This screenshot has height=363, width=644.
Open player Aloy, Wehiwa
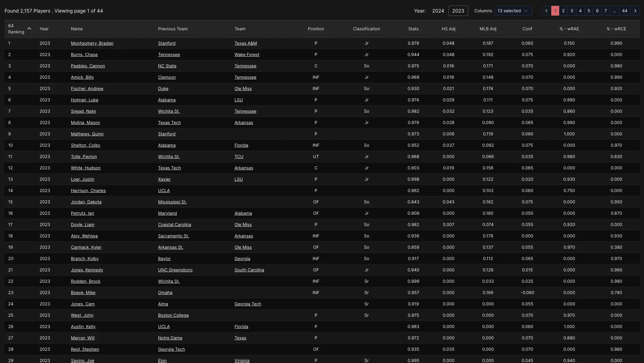pyautogui.click(x=84, y=236)
